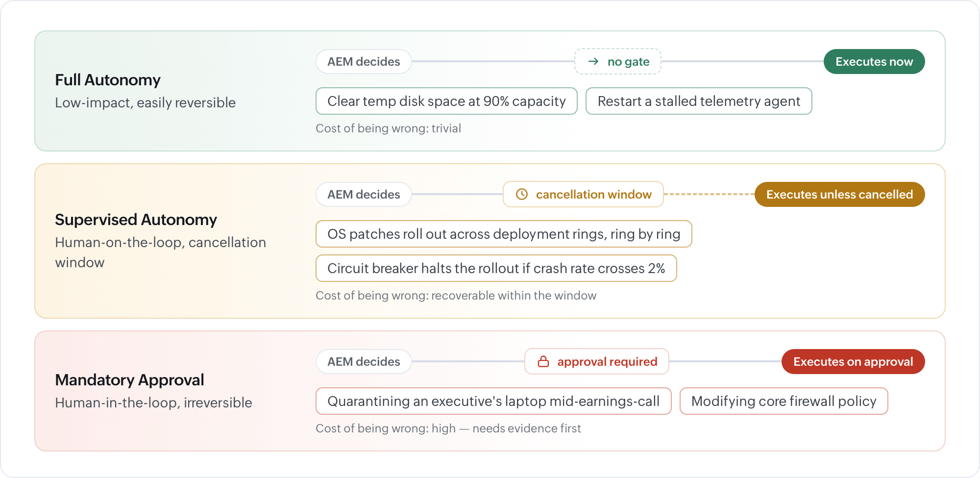Click the cancellation window label
This screenshot has width=980, height=478.
click(x=593, y=195)
